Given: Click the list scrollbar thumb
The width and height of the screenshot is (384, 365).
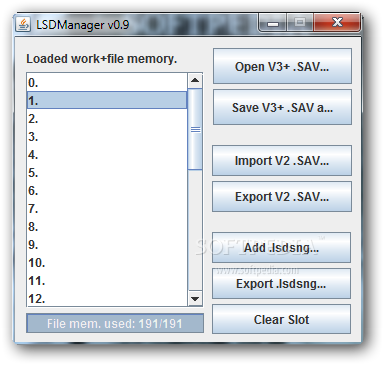Looking at the screenshot, I should pyautogui.click(x=195, y=129).
